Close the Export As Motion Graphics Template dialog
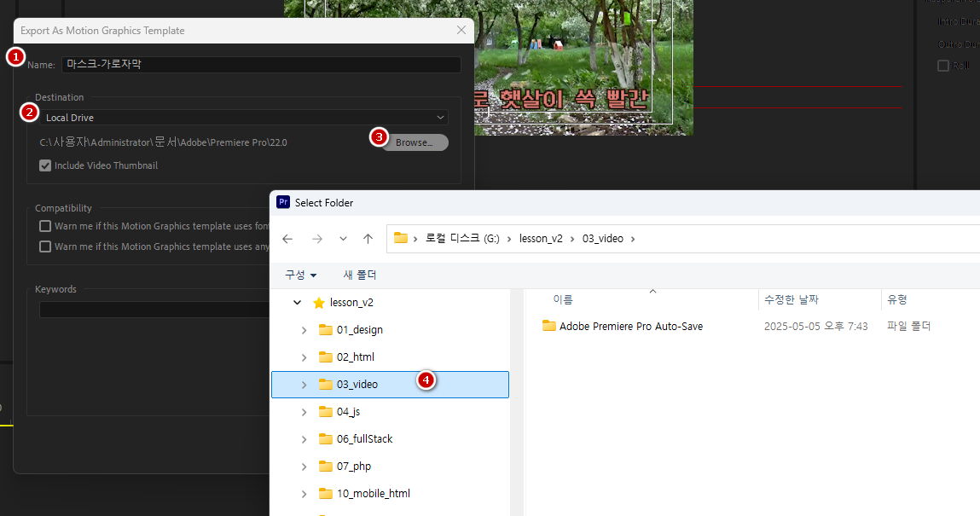The width and height of the screenshot is (980, 516). point(461,30)
